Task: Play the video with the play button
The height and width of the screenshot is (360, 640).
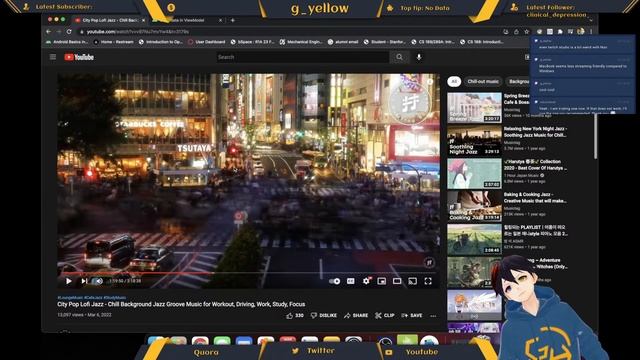Action: coord(69,281)
